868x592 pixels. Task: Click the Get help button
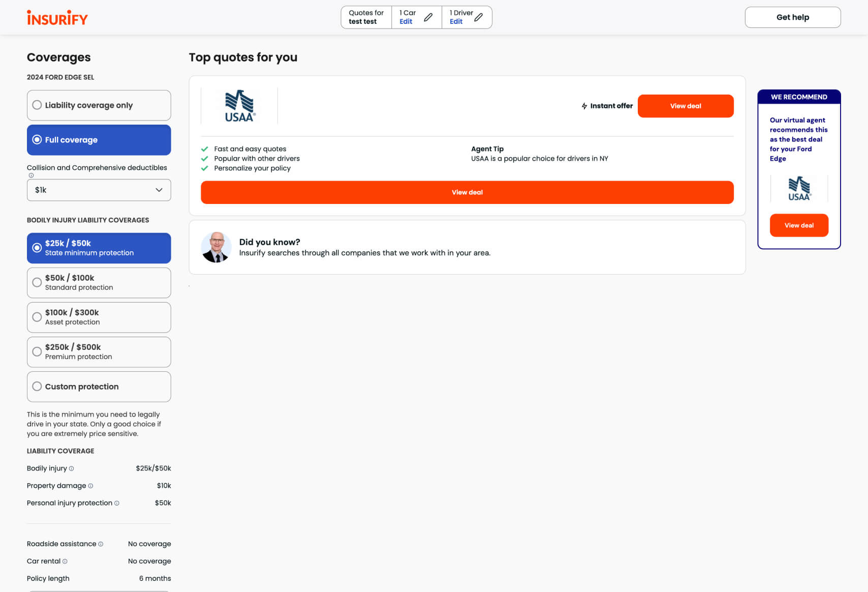pos(793,17)
